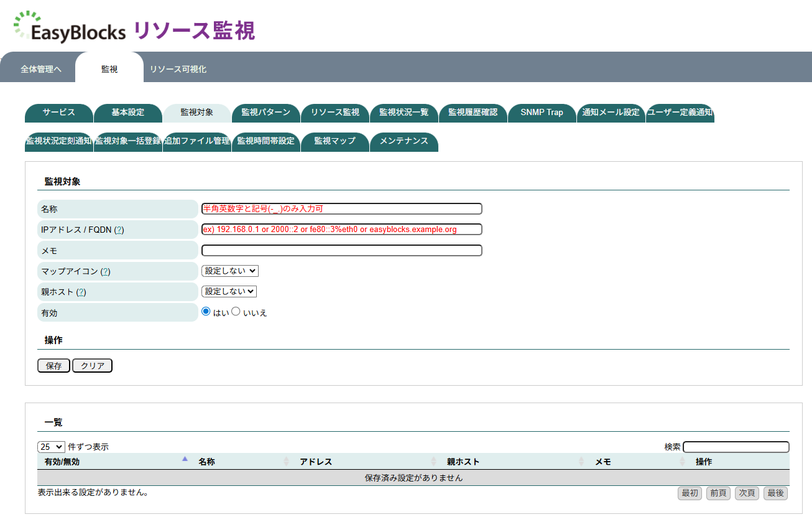Open the マップアイコン dropdown

point(231,271)
